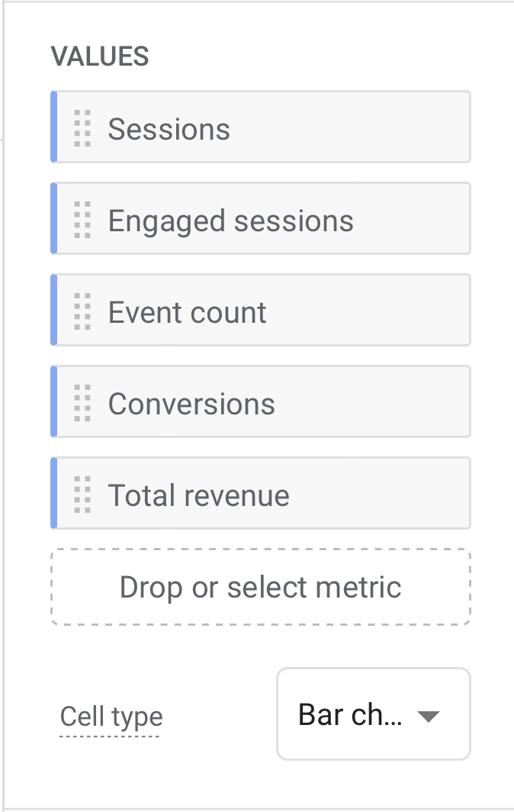Click the grip icon on Event count

click(82, 311)
